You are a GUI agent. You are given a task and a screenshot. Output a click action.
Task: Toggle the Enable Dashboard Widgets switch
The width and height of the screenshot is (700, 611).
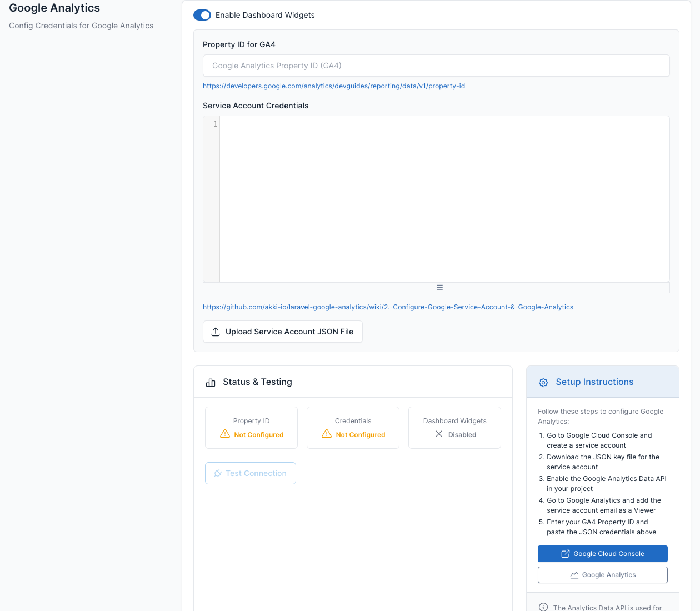point(202,15)
